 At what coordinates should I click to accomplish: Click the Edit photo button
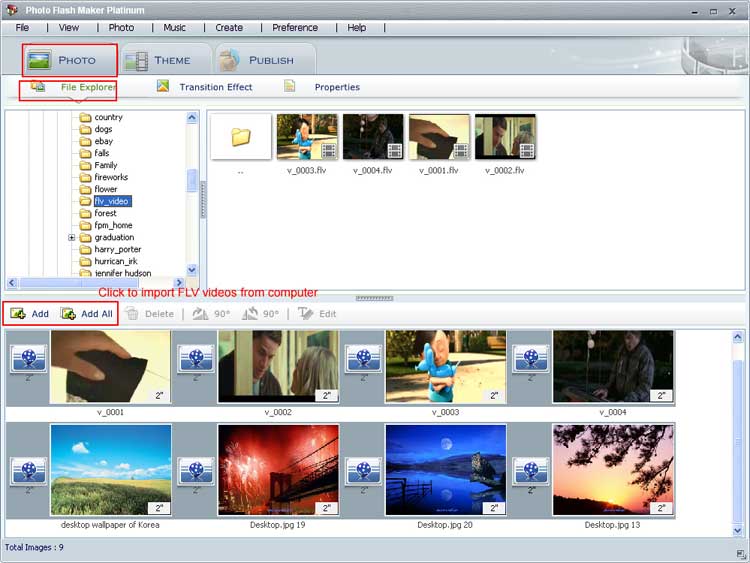[x=317, y=314]
